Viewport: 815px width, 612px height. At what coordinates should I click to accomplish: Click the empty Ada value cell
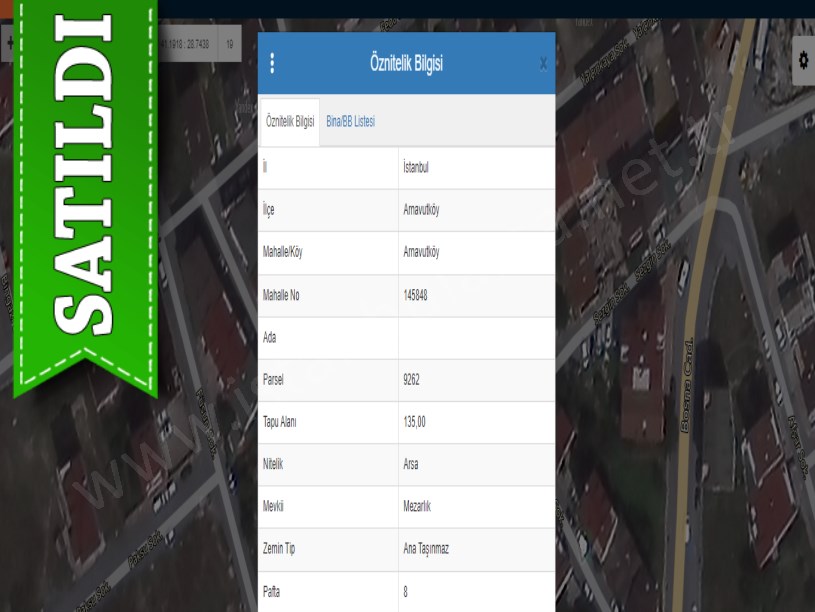tap(476, 338)
